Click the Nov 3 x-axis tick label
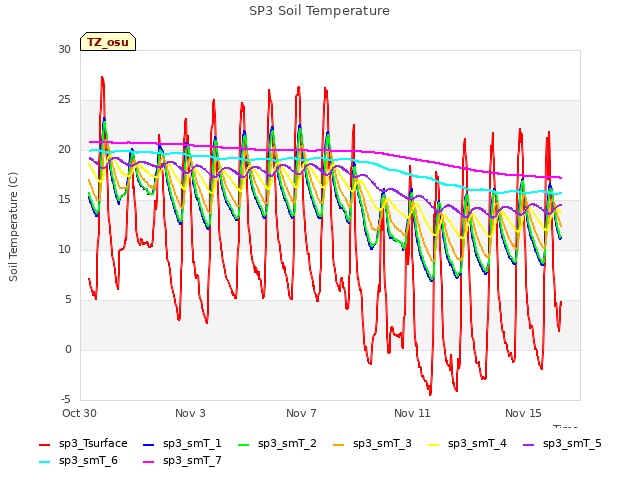Viewport: 640px width, 480px height. click(x=190, y=413)
